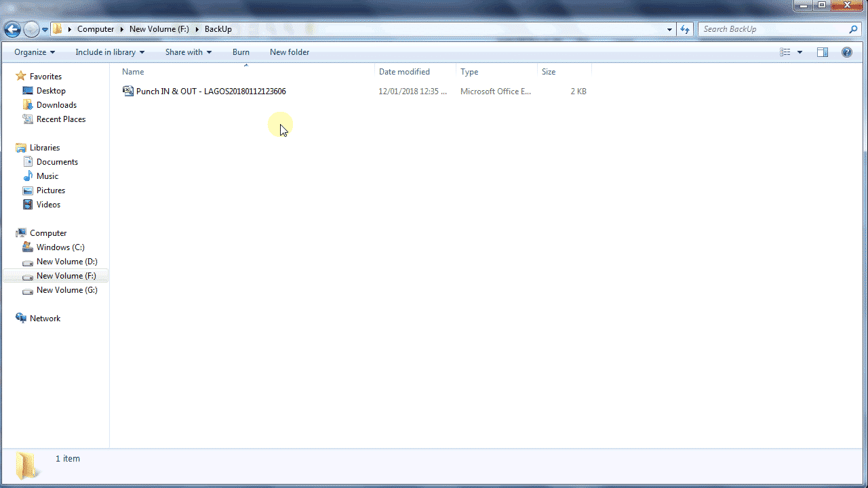Click the Help question mark icon

(x=847, y=52)
